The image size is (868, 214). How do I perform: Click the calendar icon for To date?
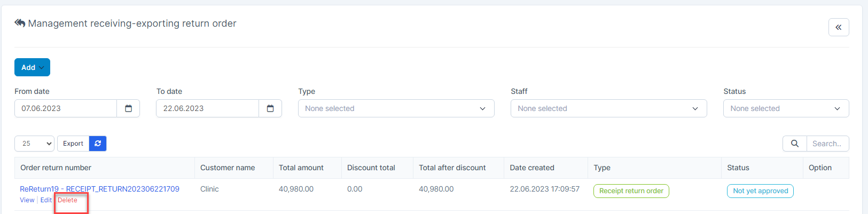tap(270, 108)
